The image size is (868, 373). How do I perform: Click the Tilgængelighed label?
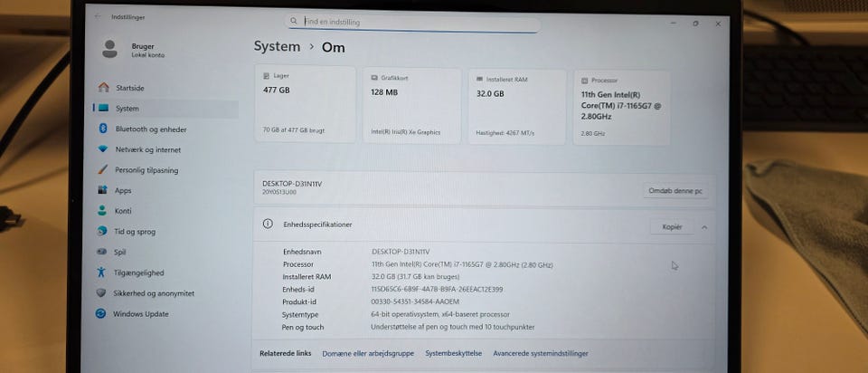138,273
